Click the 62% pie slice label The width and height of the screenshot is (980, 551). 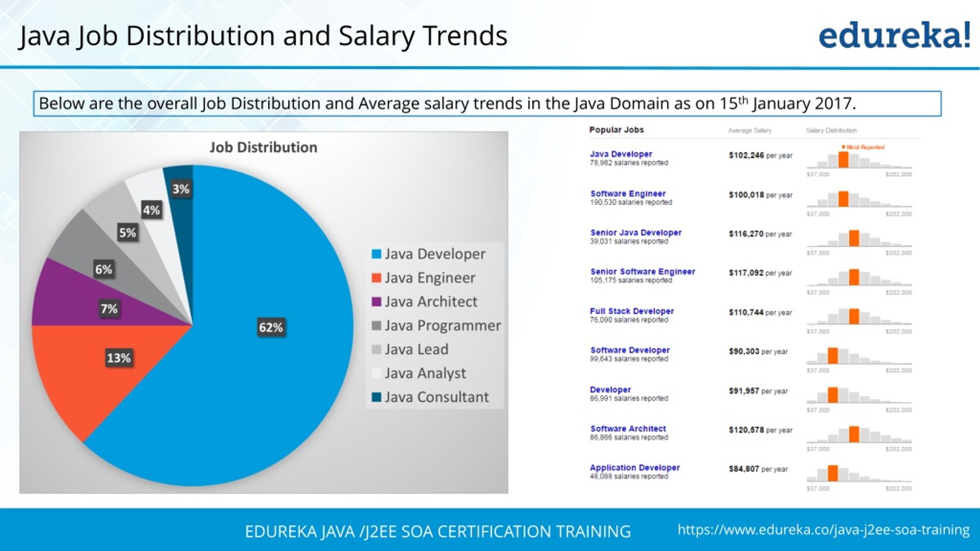tap(271, 328)
